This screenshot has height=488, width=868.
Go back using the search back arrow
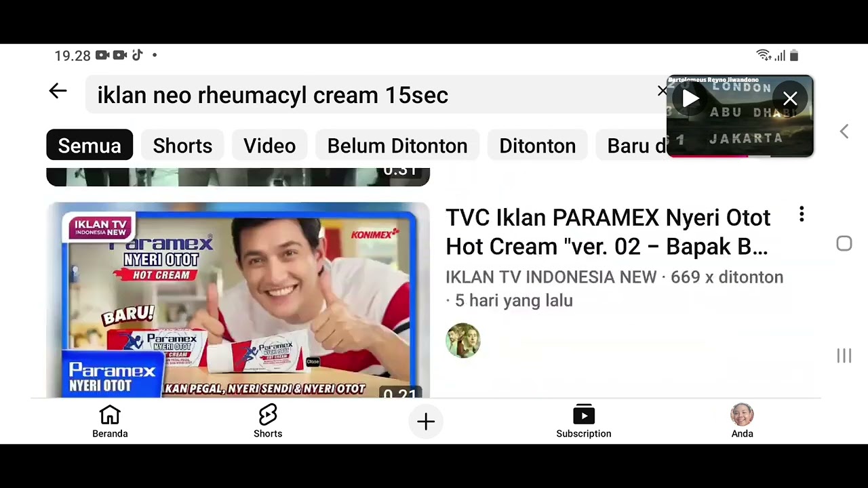click(58, 91)
